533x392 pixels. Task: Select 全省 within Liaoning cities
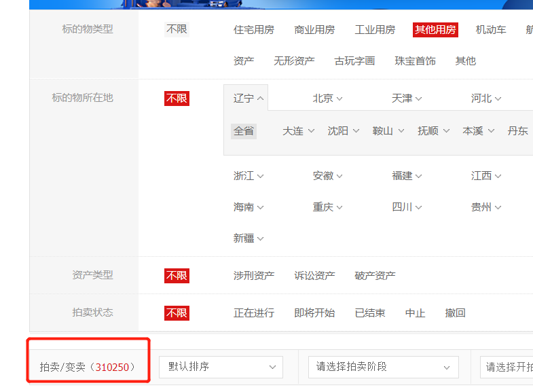coord(244,131)
